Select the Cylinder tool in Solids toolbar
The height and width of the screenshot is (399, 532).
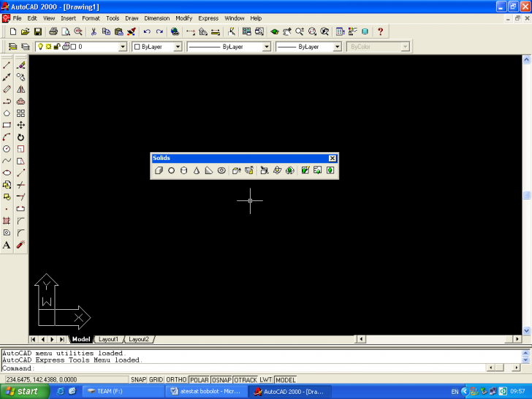(x=184, y=170)
